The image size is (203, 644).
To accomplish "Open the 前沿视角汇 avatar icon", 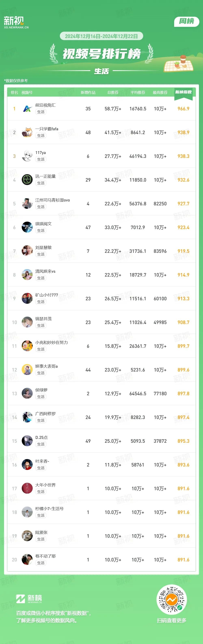I will coord(27,109).
